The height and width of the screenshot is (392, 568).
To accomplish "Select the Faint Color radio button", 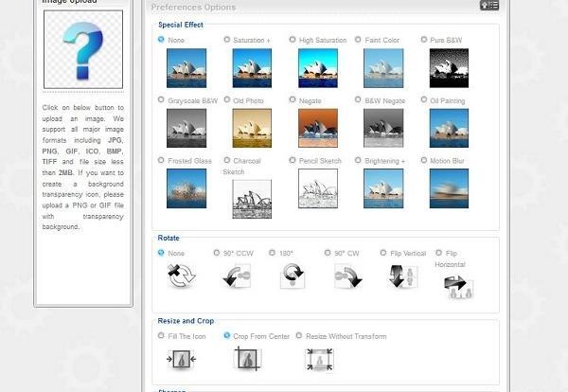I will coord(358,40).
